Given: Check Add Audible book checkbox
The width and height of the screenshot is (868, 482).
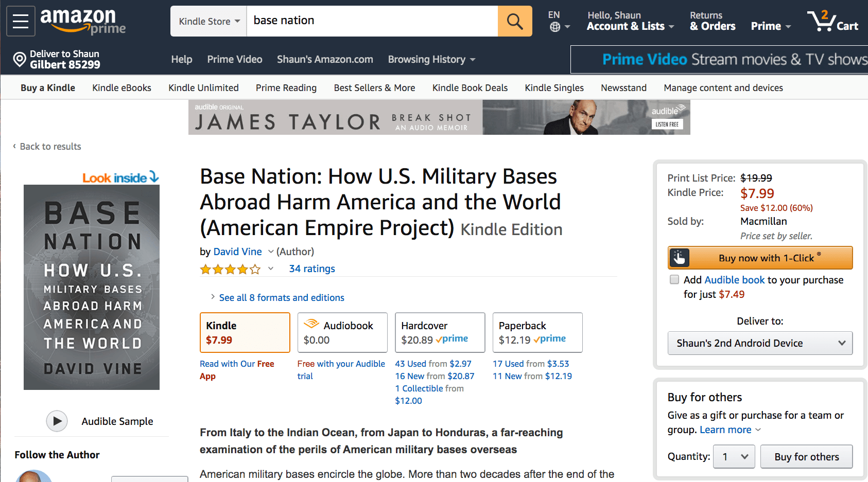Looking at the screenshot, I should (x=674, y=280).
